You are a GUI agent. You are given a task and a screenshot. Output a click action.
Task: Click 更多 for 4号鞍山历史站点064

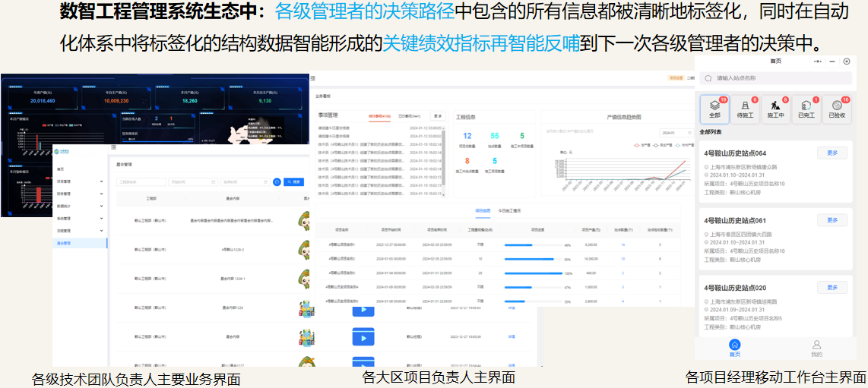pos(832,153)
